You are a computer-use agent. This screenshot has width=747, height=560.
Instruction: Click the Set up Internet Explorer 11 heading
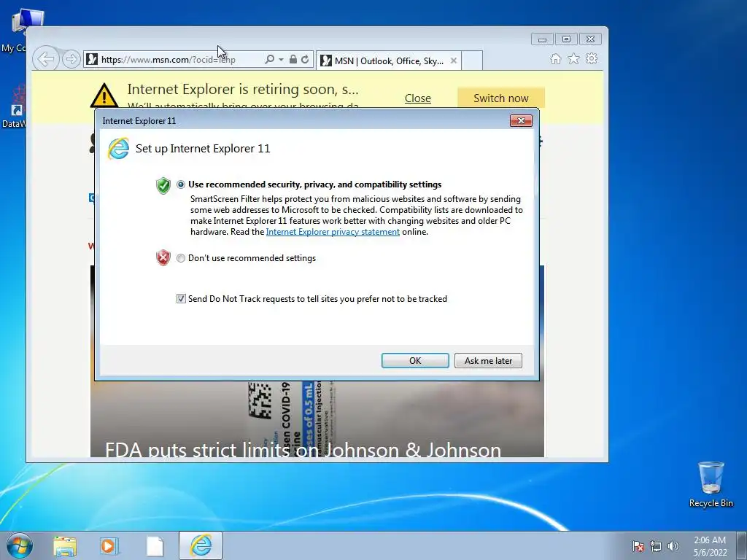(x=203, y=149)
